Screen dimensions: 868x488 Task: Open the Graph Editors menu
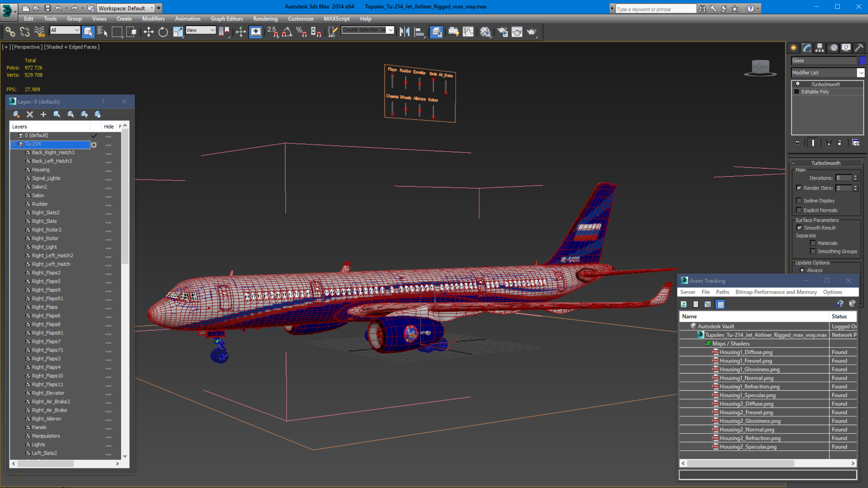(x=227, y=19)
